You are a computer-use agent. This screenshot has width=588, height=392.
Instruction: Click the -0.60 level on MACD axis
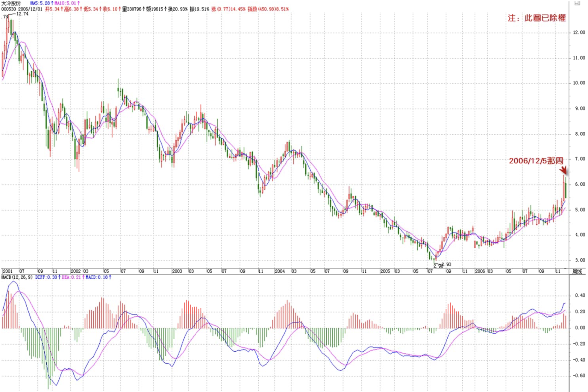[x=580, y=376]
